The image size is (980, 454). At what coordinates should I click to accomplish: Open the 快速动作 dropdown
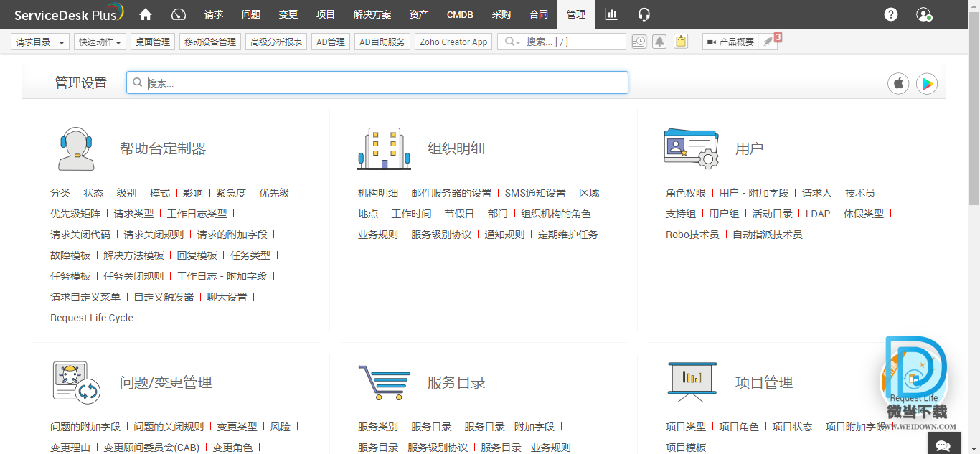coord(100,42)
